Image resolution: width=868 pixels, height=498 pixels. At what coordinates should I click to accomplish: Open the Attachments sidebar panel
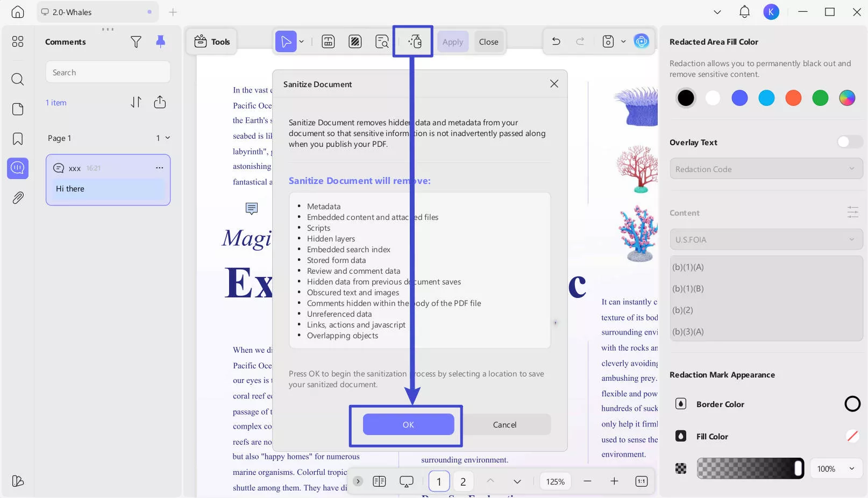pos(18,198)
